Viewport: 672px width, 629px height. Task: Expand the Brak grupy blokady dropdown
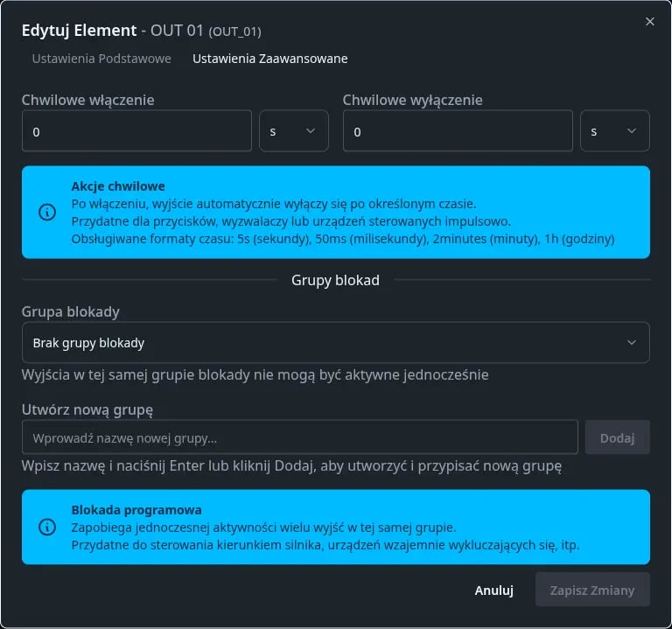(x=335, y=343)
